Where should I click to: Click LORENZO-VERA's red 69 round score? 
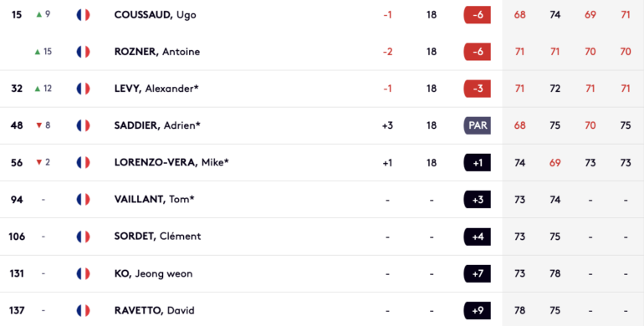pyautogui.click(x=555, y=163)
